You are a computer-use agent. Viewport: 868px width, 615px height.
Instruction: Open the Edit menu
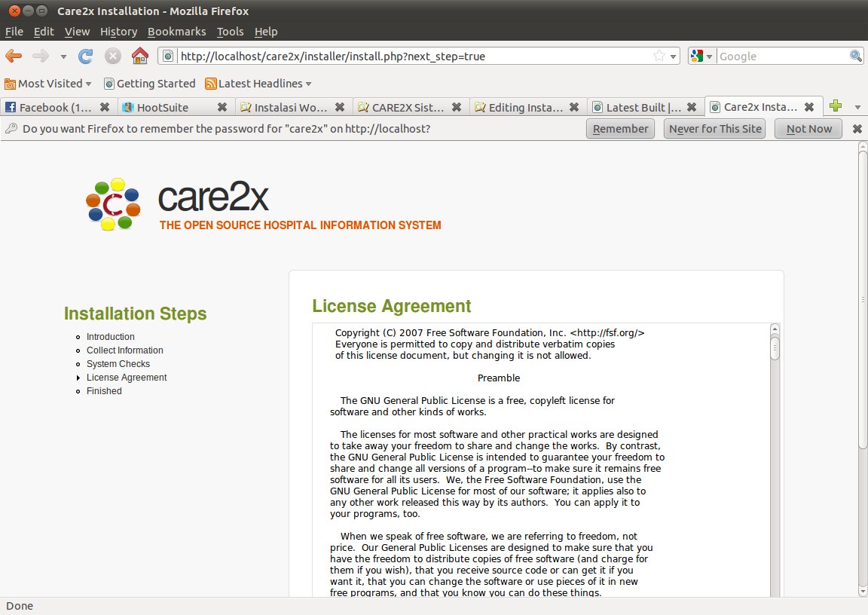pos(44,32)
